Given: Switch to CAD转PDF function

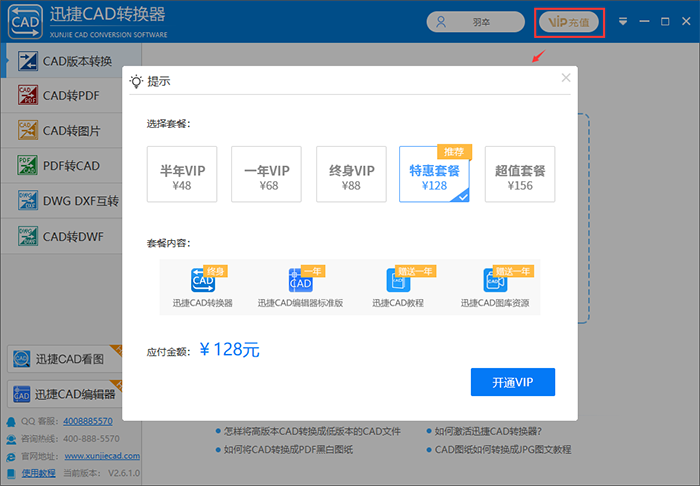Looking at the screenshot, I should [62, 96].
